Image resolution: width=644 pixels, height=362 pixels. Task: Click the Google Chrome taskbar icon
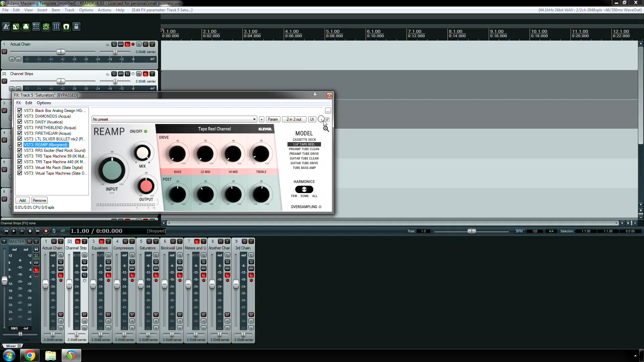(29, 355)
